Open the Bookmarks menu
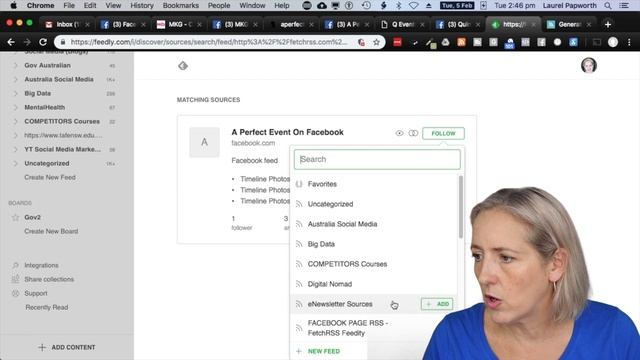The image size is (640, 360). coord(180,5)
